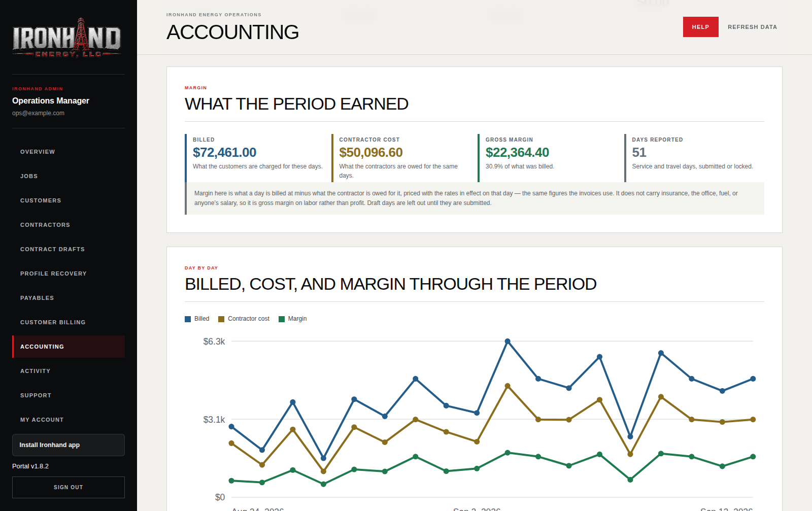Open Support from sidebar
This screenshot has height=511, width=812.
click(69, 395)
